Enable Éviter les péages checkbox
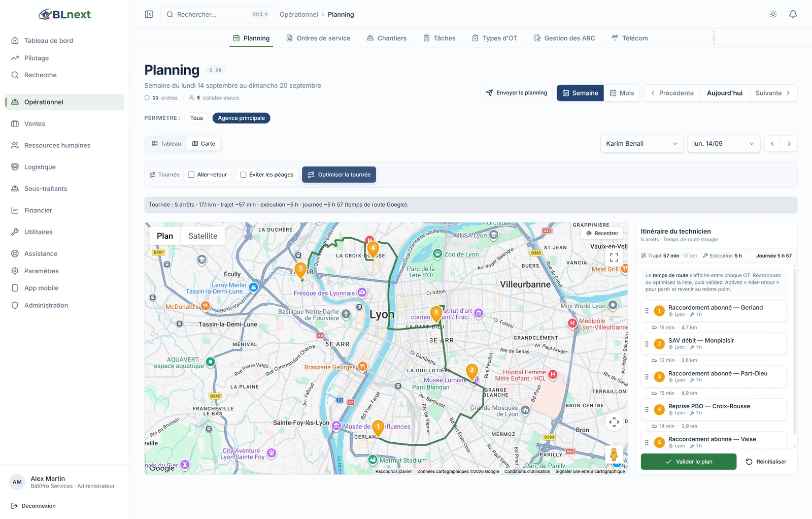The image size is (812, 519). click(x=243, y=175)
